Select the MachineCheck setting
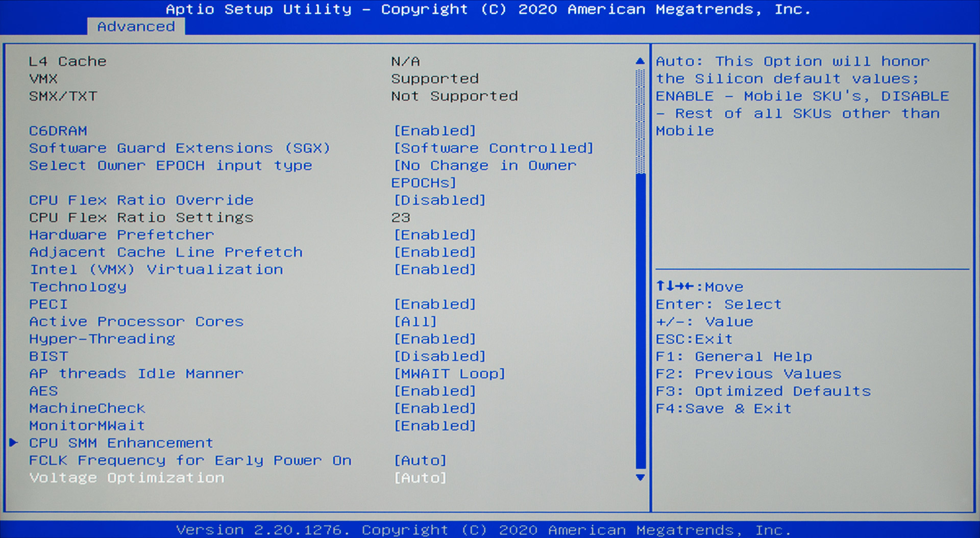 click(x=87, y=408)
